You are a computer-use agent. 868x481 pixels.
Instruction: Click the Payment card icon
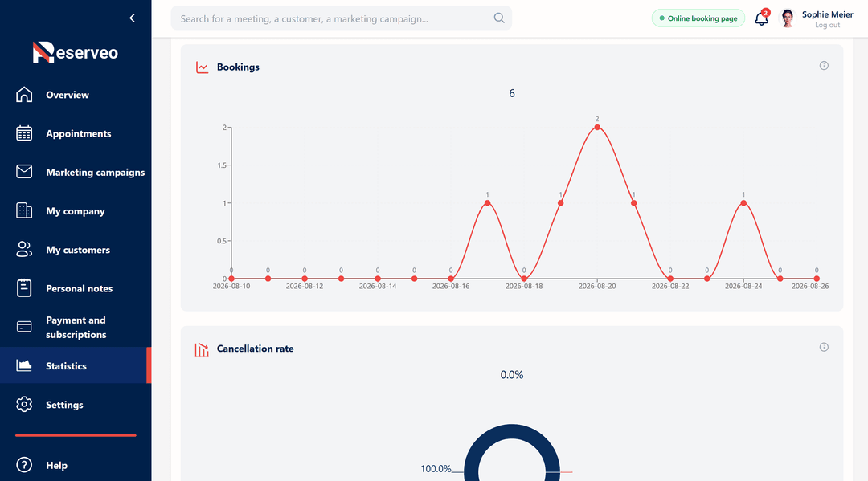pyautogui.click(x=24, y=327)
